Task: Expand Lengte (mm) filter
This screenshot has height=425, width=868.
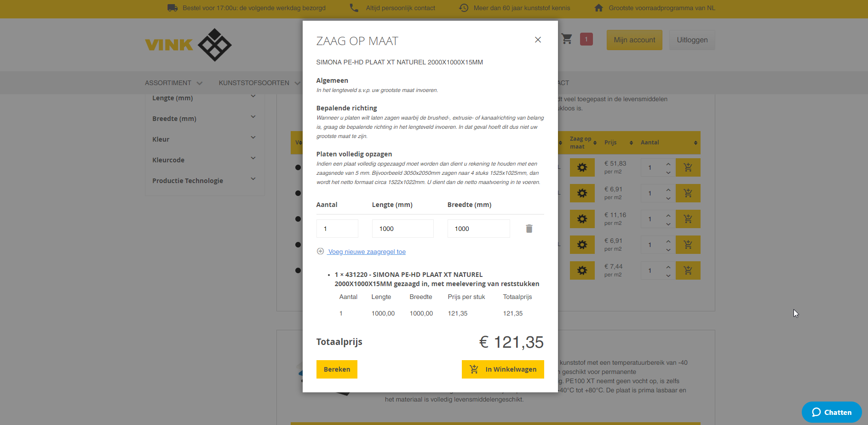Action: pos(204,98)
